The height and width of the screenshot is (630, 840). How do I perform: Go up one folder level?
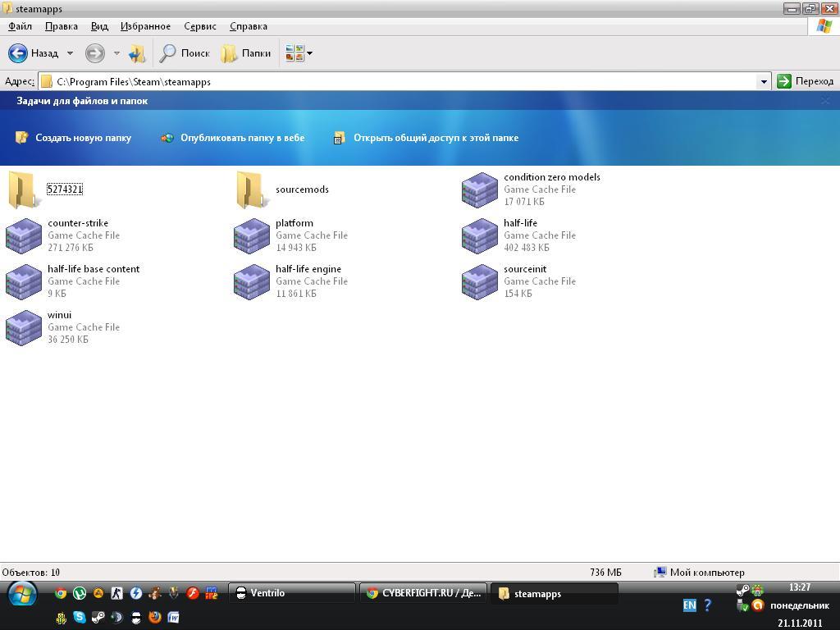coord(137,53)
